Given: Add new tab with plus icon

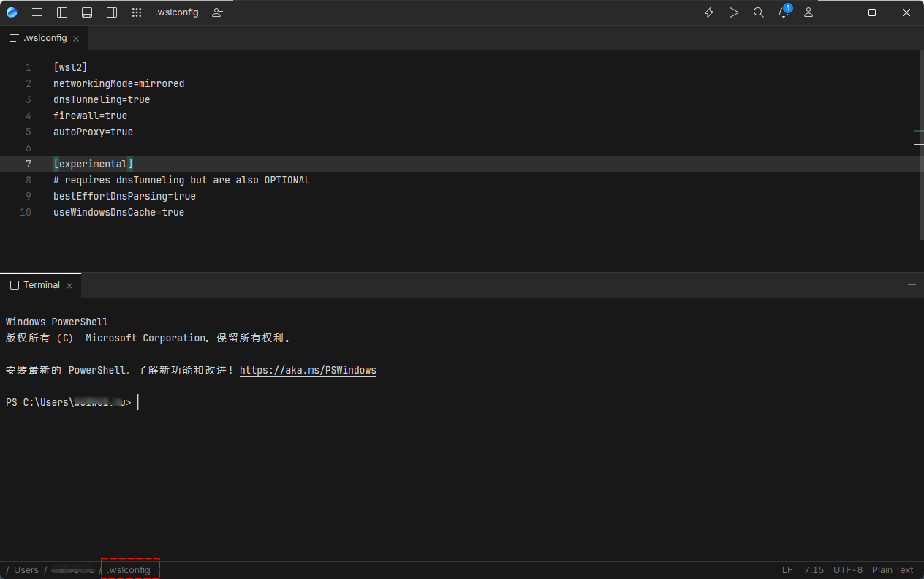Looking at the screenshot, I should [x=912, y=285].
